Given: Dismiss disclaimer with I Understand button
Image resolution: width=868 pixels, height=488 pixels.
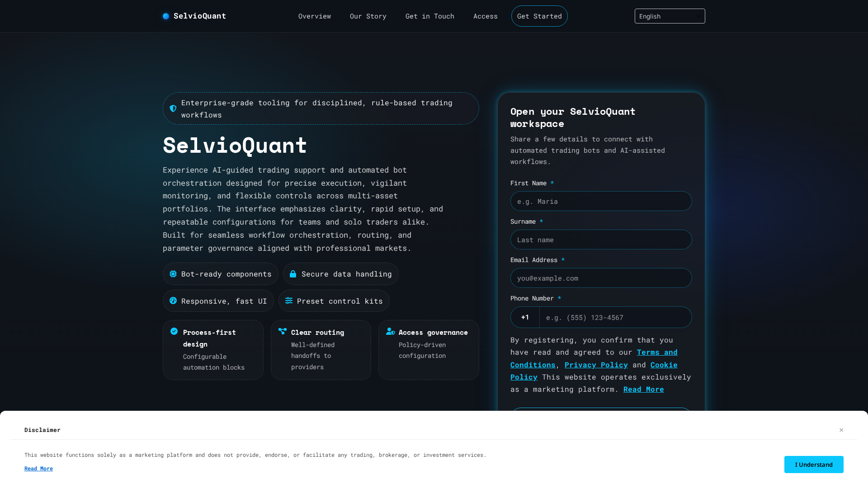Looking at the screenshot, I should click(x=813, y=465).
